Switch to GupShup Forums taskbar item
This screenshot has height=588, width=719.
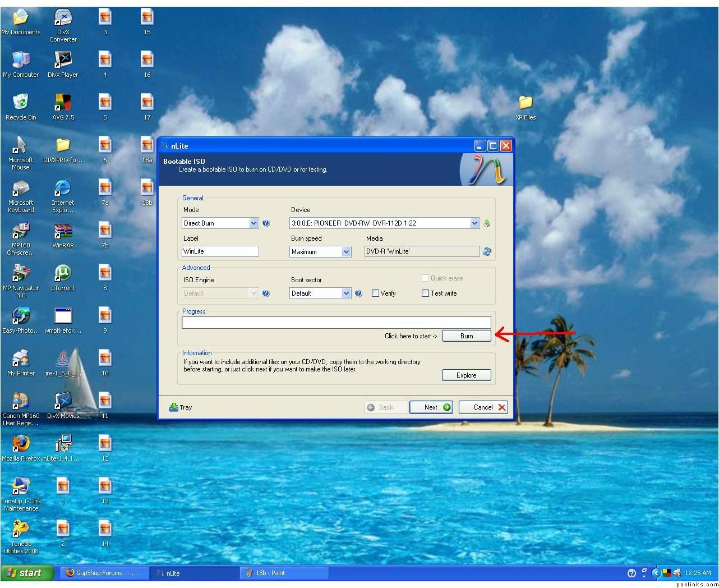coord(102,573)
